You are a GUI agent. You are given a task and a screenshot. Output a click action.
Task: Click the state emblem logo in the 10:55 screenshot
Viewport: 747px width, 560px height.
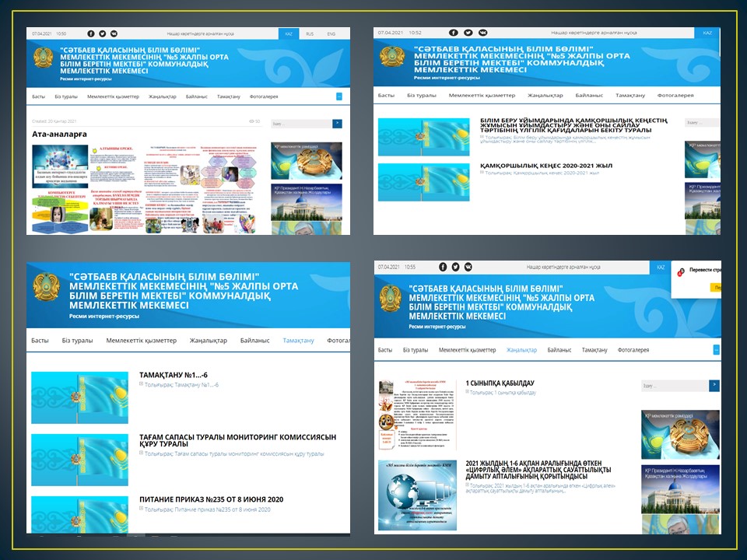point(390,298)
